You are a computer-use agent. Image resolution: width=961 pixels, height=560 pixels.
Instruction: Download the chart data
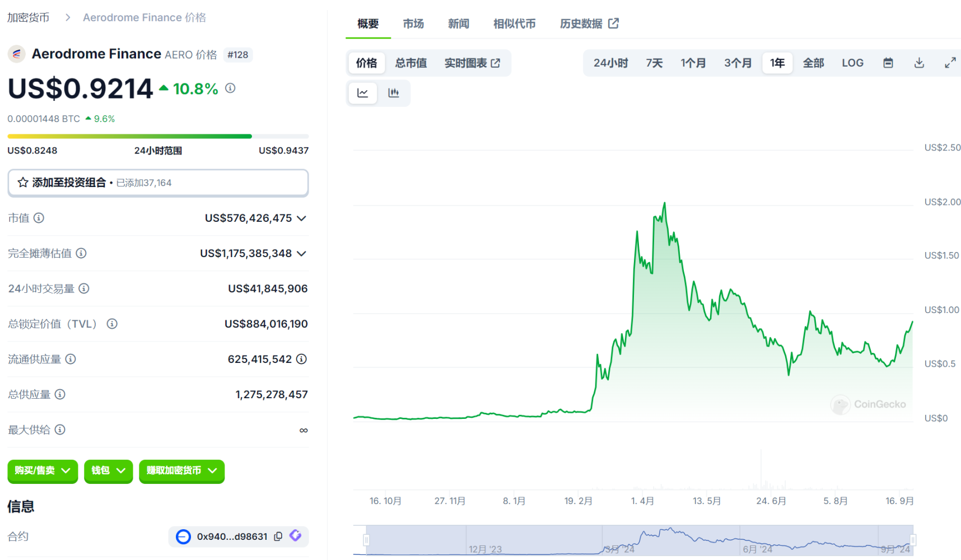tap(919, 63)
